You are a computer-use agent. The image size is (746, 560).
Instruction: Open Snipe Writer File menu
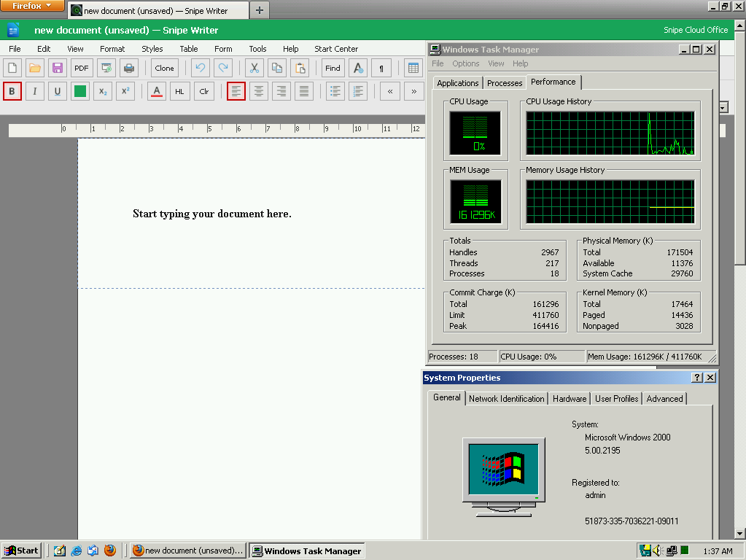(15, 49)
